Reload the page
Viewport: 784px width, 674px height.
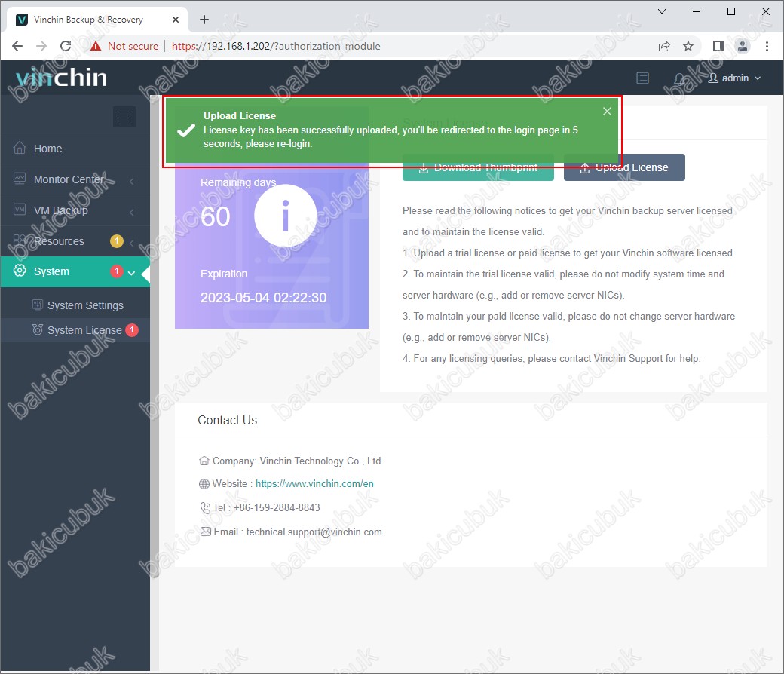coord(66,46)
